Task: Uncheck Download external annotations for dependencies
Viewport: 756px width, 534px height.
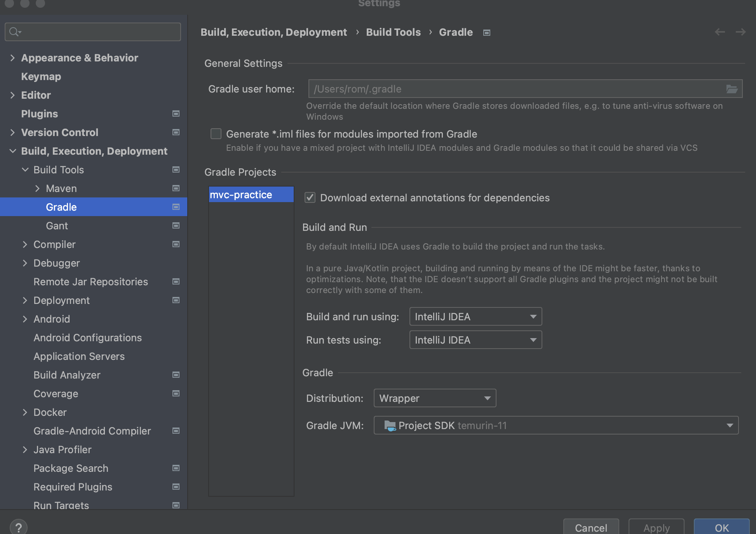Action: point(310,197)
